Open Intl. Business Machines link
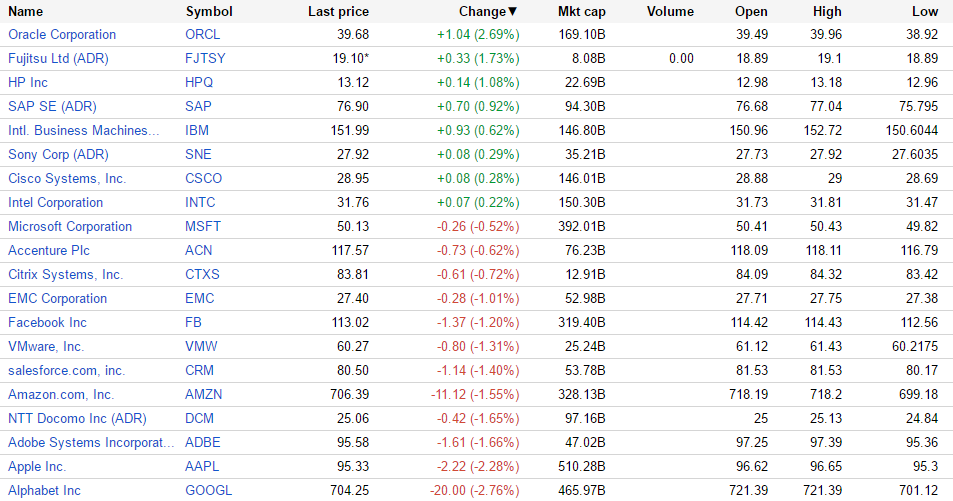The height and width of the screenshot is (501, 953). pos(84,131)
